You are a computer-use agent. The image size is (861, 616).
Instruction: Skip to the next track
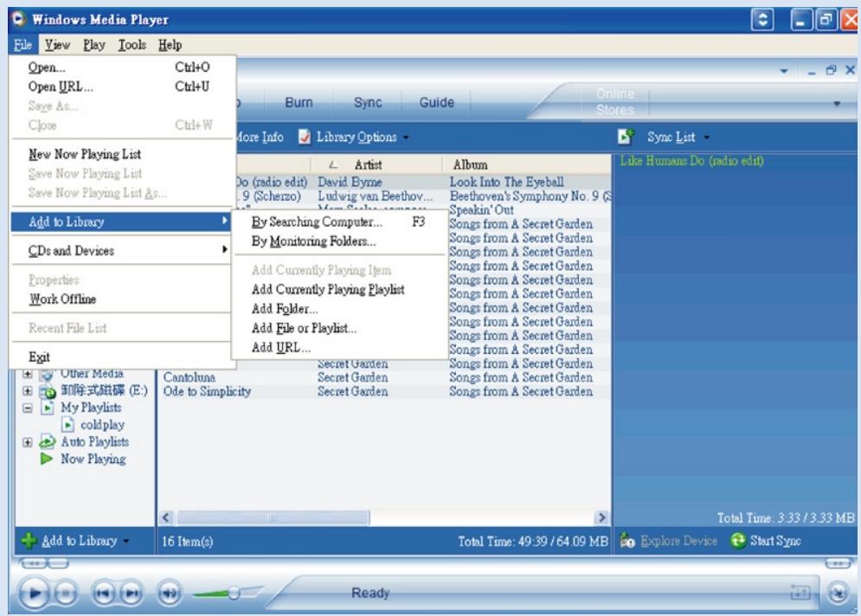click(132, 593)
